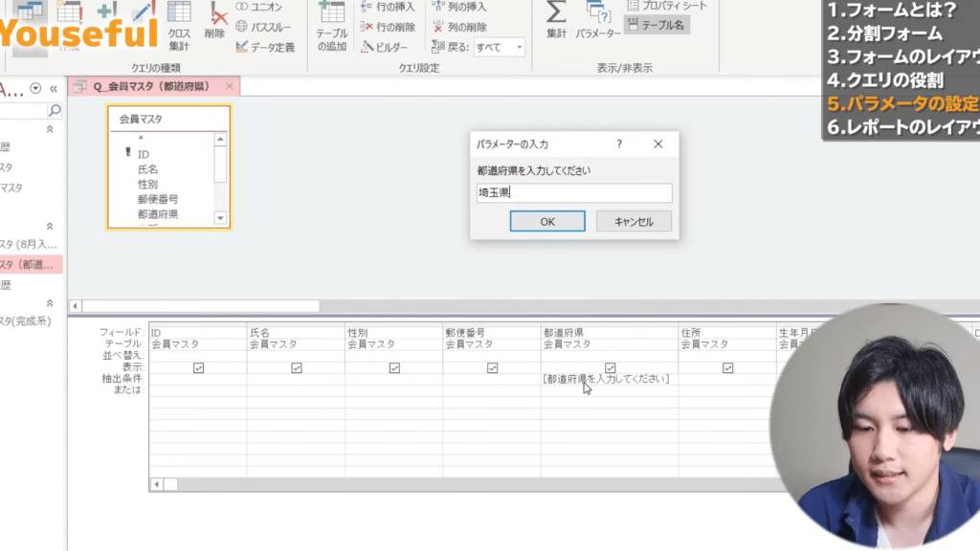Open navigation pane circular dropdown menu arrow

tap(36, 88)
